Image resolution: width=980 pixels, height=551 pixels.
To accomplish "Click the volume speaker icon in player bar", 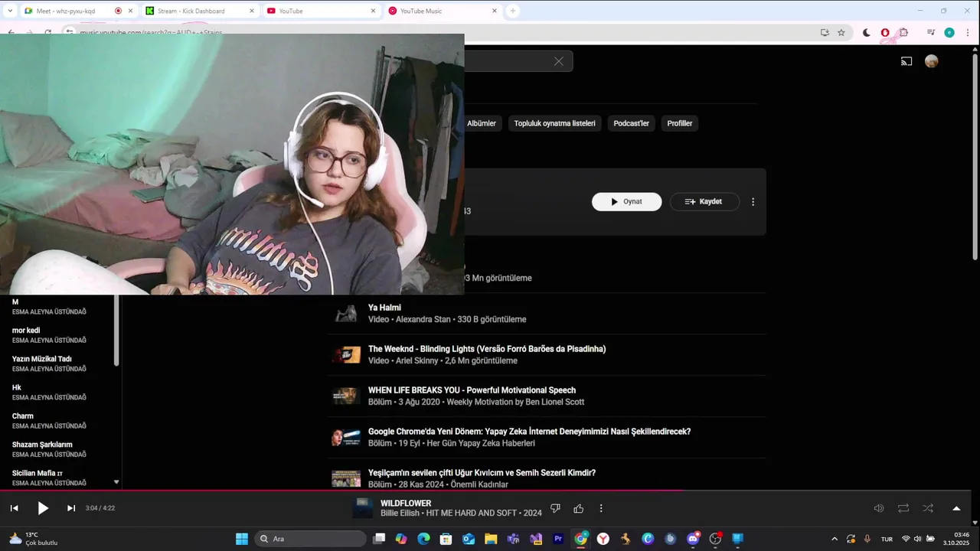I will point(879,508).
